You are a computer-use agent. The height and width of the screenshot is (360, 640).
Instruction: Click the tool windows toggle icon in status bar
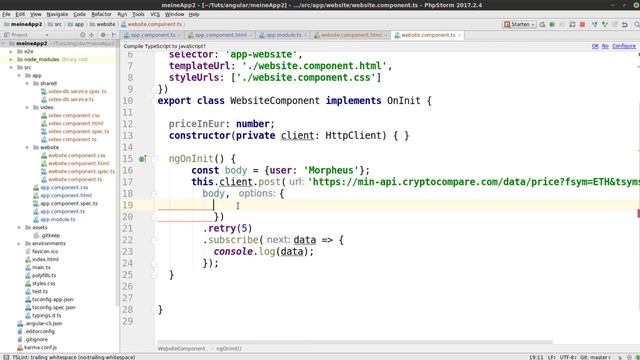click(6, 357)
